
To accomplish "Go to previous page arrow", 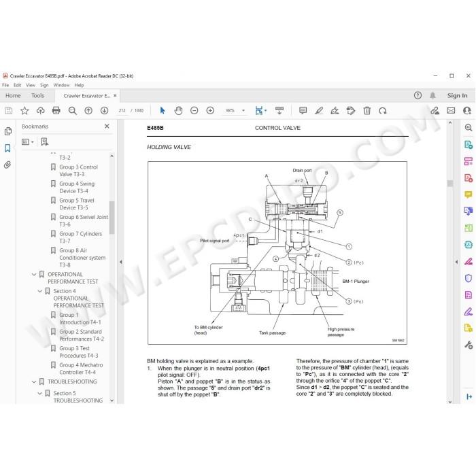I will click(x=88, y=111).
